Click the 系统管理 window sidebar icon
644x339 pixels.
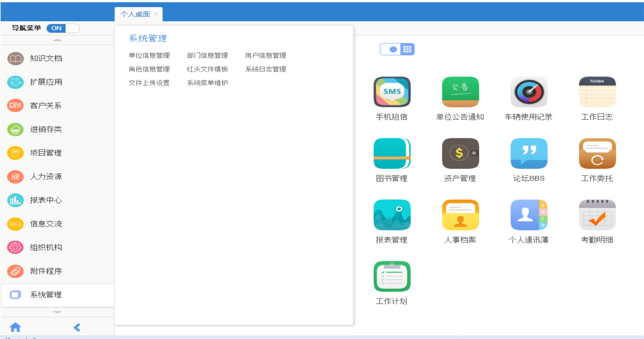[x=16, y=295]
